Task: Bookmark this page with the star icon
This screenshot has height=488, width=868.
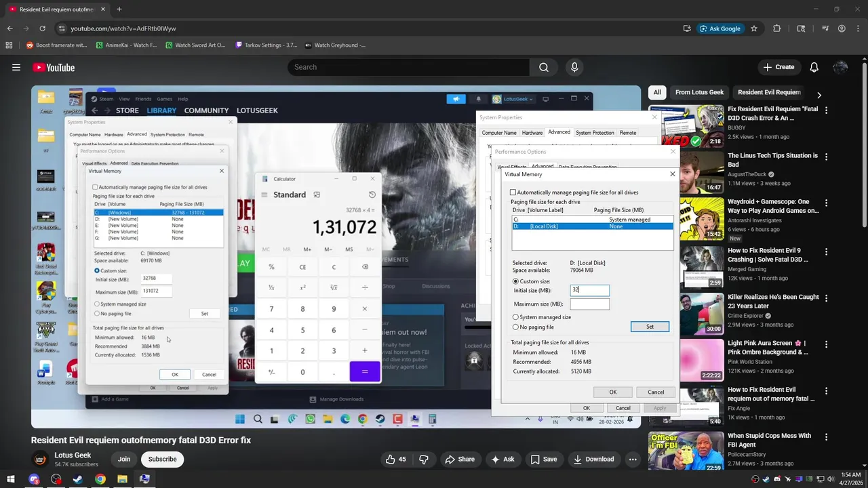Action: coord(754,28)
